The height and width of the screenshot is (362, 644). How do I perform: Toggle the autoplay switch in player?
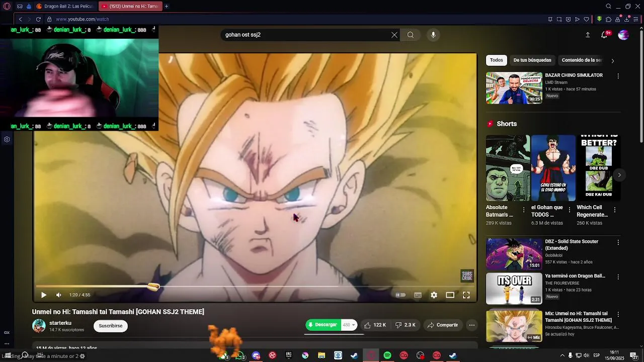[x=400, y=295]
